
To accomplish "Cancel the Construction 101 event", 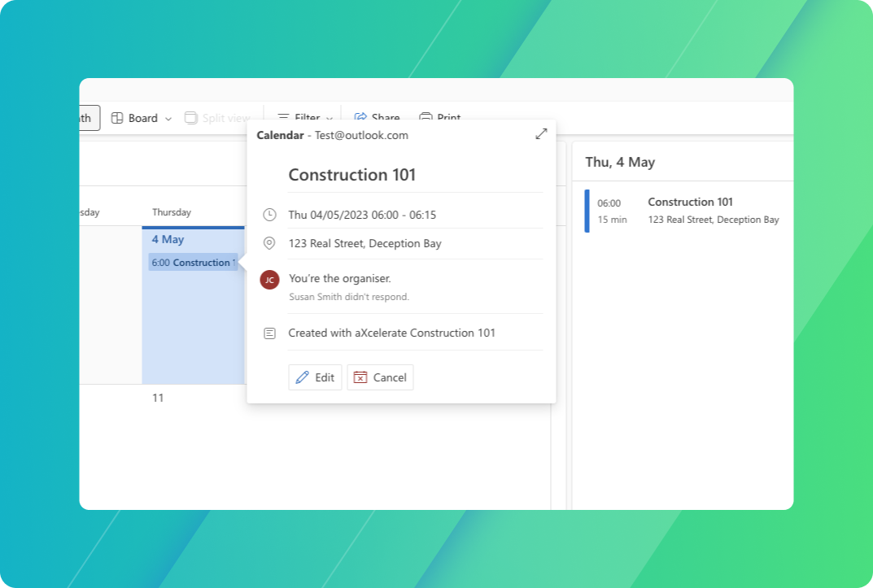I will click(x=380, y=377).
